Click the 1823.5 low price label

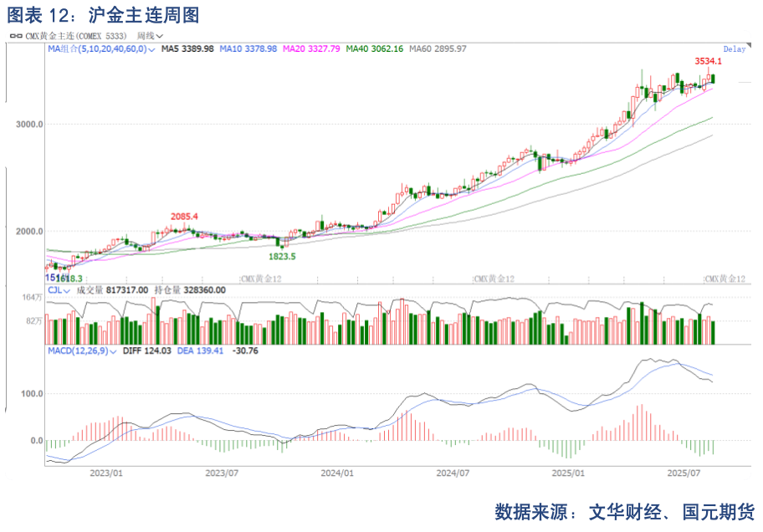tap(282, 256)
